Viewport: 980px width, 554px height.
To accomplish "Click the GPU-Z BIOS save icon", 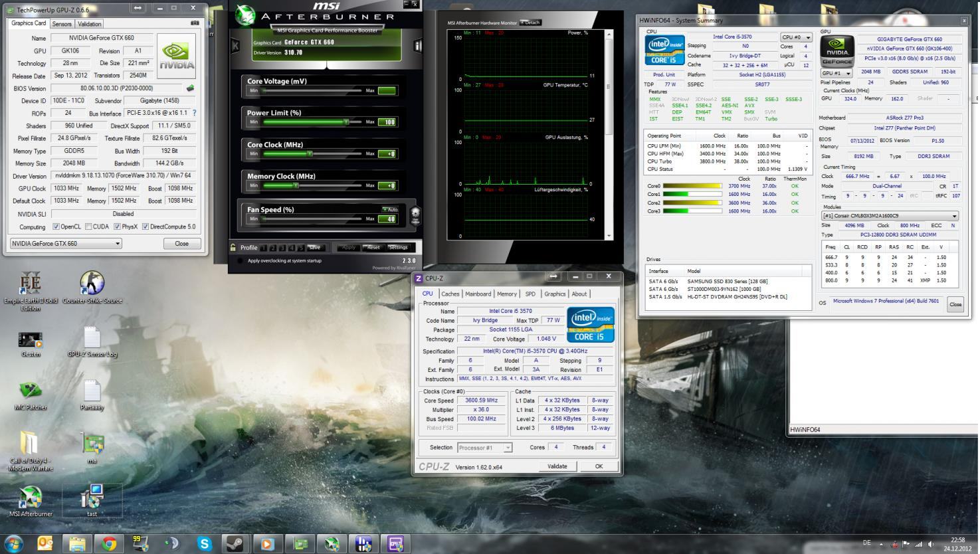I will point(191,88).
